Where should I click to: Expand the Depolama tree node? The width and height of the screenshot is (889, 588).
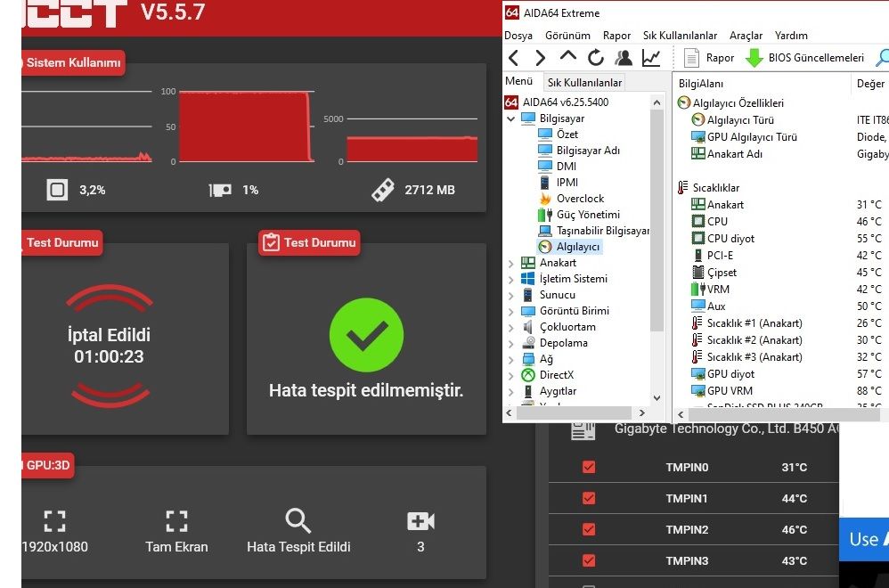coord(510,343)
